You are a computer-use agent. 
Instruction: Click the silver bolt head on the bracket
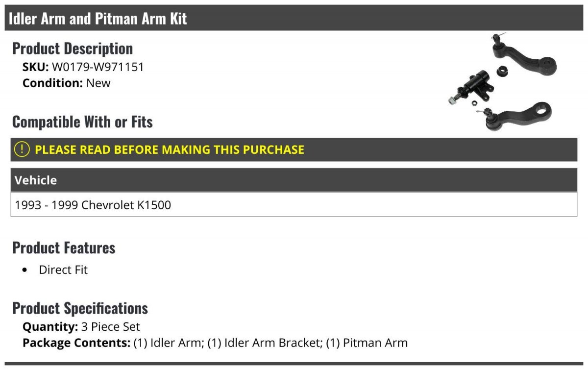451,100
